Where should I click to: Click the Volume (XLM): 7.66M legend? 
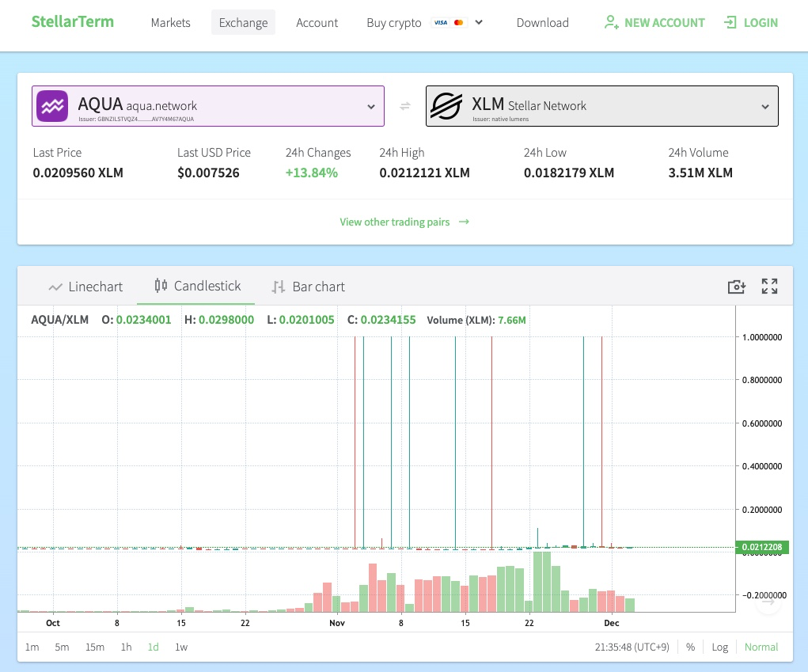[476, 320]
